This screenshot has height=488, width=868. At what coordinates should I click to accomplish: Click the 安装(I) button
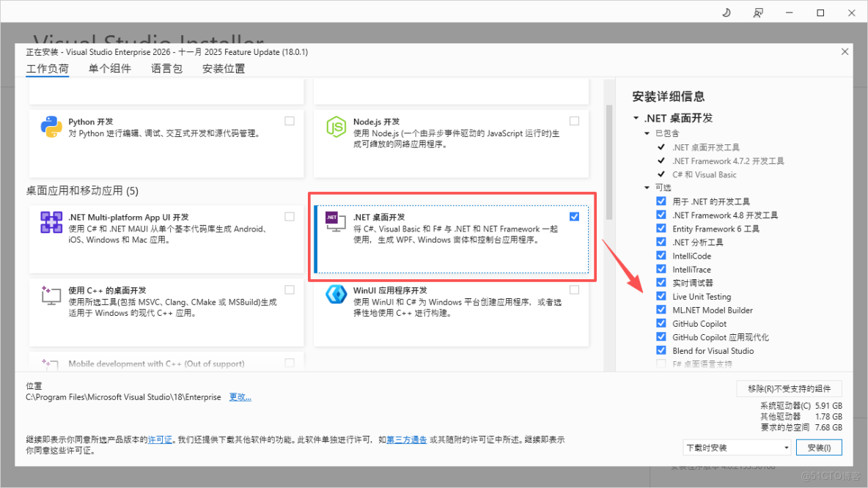(819, 447)
